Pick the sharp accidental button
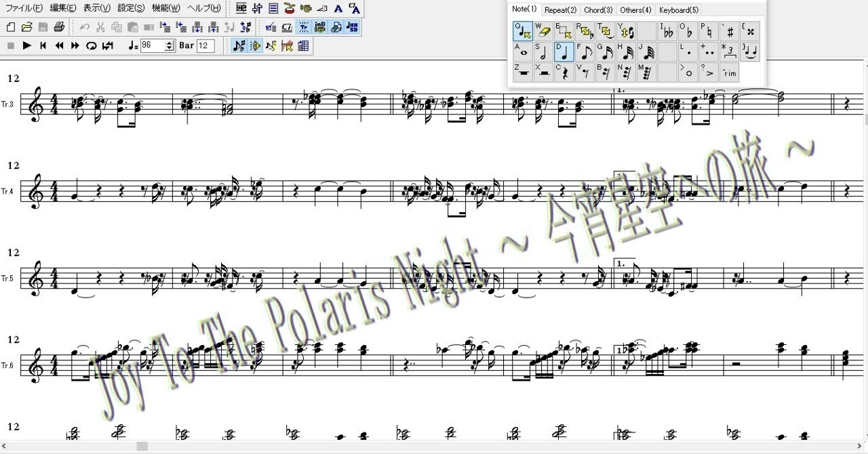This screenshot has height=454, width=868. click(x=729, y=31)
